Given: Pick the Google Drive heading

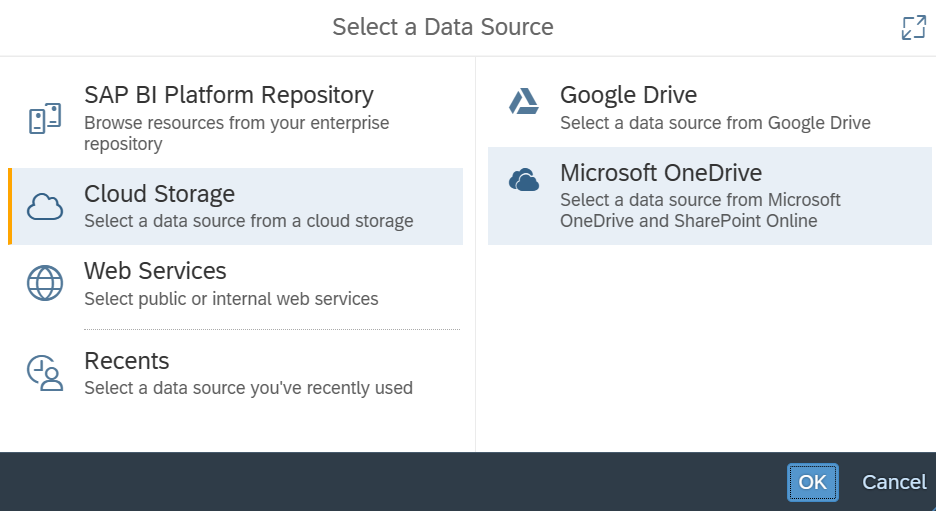Looking at the screenshot, I should pyautogui.click(x=629, y=95).
